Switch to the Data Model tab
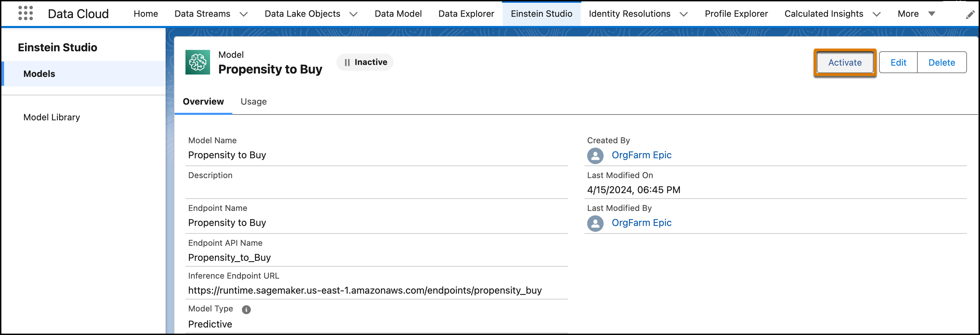The width and height of the screenshot is (980, 335). tap(398, 14)
